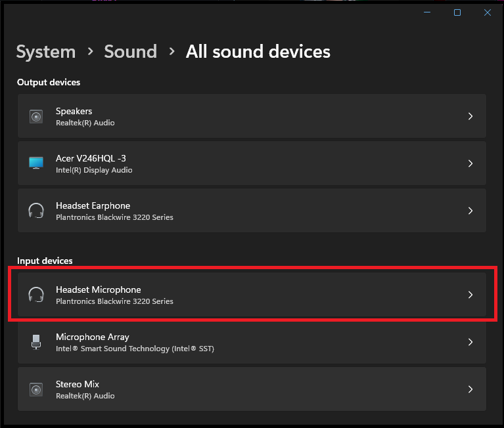This screenshot has height=428, width=504.
Task: Click Intel(R) Display Audio subtitle
Action: tap(94, 170)
